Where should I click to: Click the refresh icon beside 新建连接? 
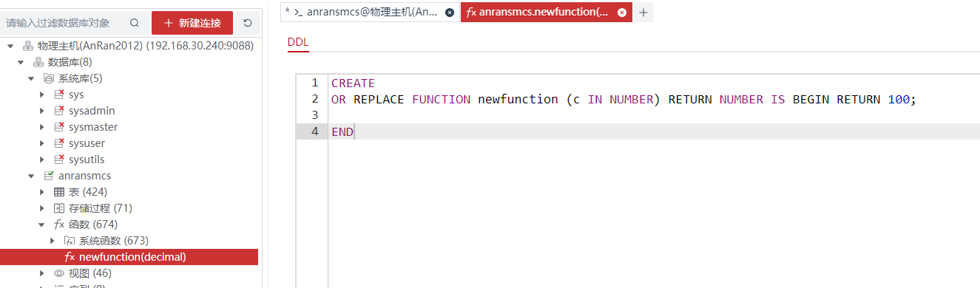(248, 23)
